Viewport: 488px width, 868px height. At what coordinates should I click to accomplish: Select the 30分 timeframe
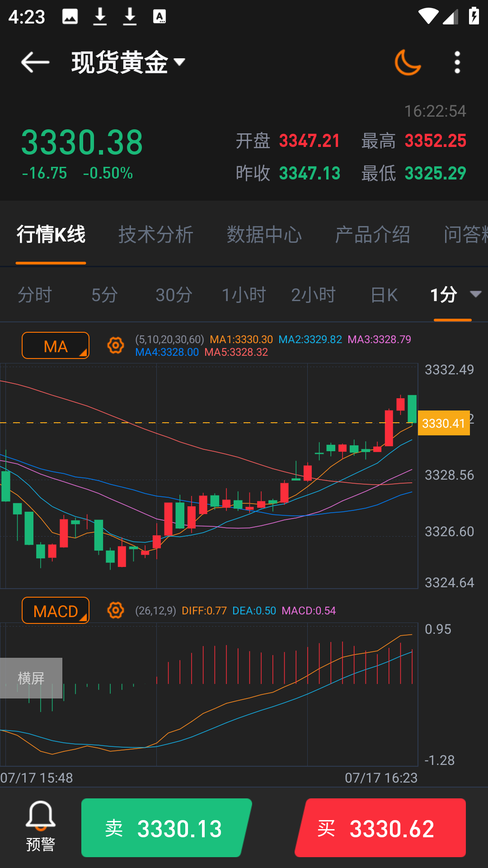[x=174, y=295]
